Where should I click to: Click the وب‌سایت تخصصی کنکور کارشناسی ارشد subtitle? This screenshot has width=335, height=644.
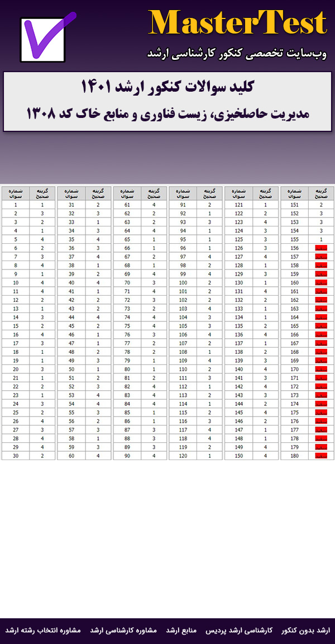point(237,54)
